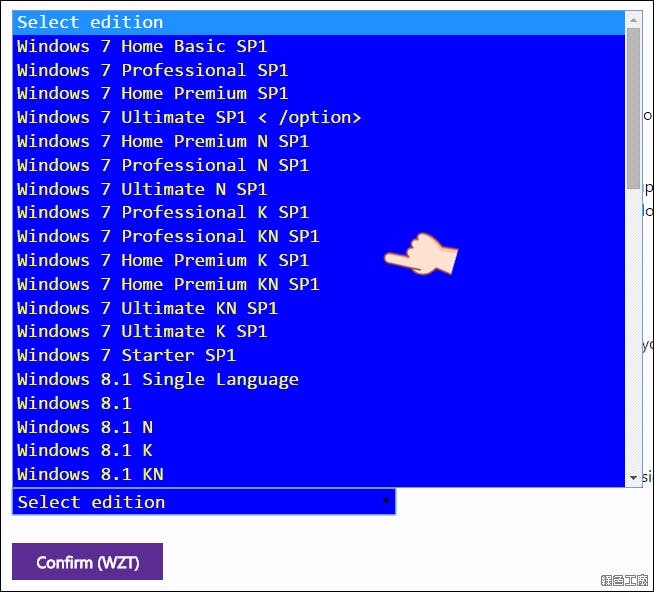The height and width of the screenshot is (592, 654).
Task: Choose Windows 7 Ultimate SP1 option
Action: 319,117
